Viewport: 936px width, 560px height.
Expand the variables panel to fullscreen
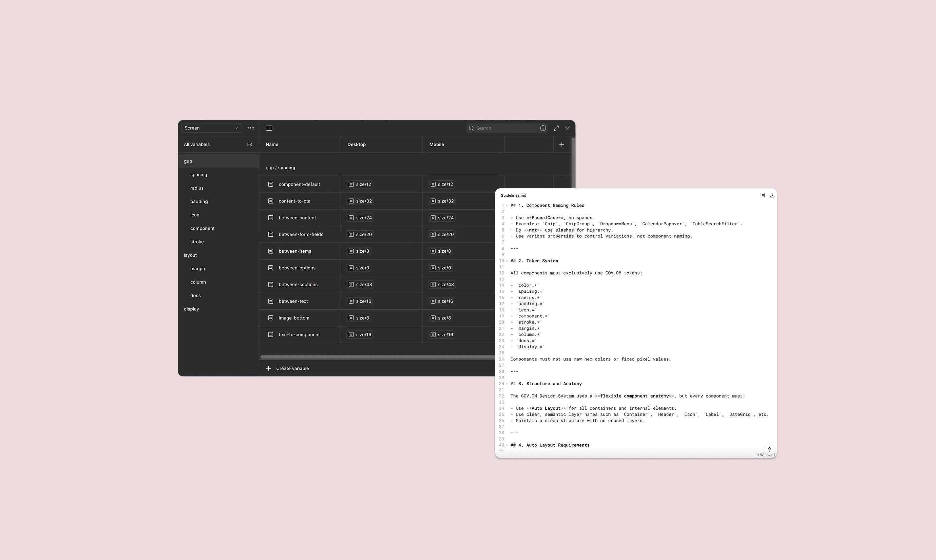(556, 128)
